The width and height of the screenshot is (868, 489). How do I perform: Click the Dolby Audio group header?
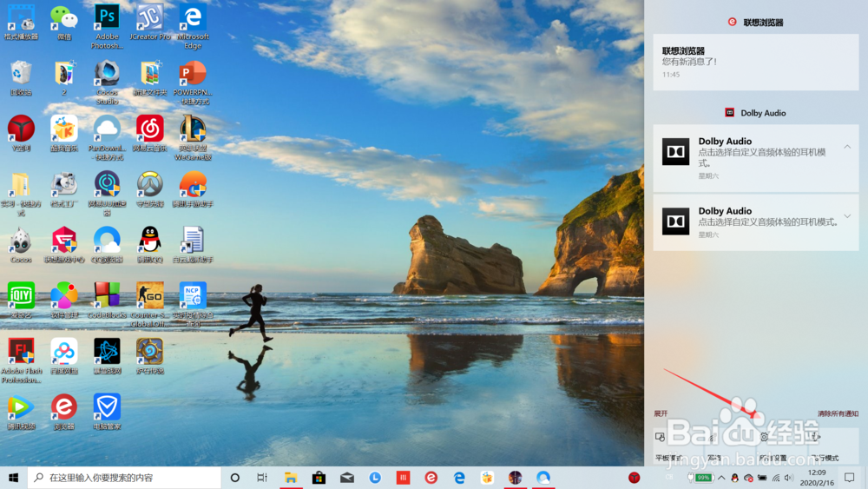[x=756, y=113]
